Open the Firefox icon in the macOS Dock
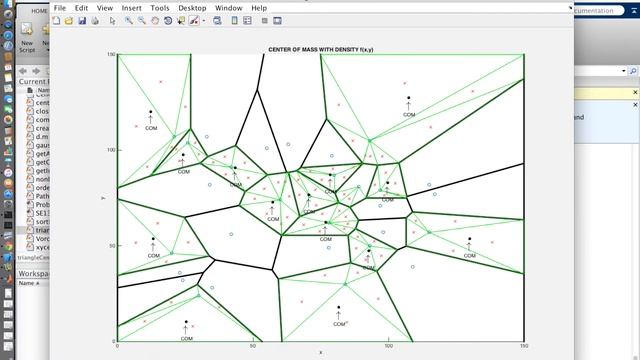The width and height of the screenshot is (640, 360). click(x=8, y=120)
